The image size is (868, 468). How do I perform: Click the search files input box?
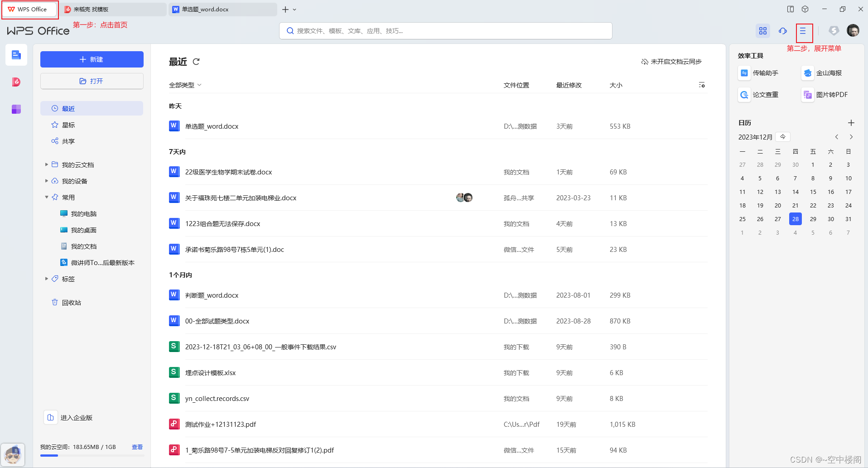446,31
